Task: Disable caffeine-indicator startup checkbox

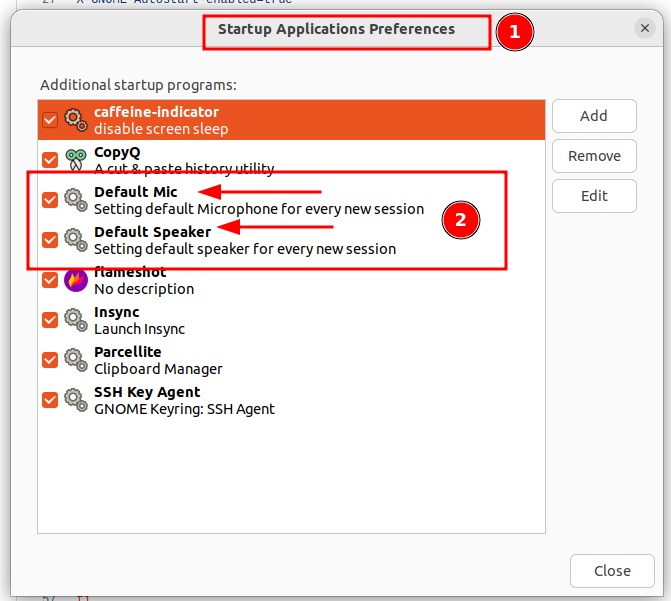Action: 50,120
